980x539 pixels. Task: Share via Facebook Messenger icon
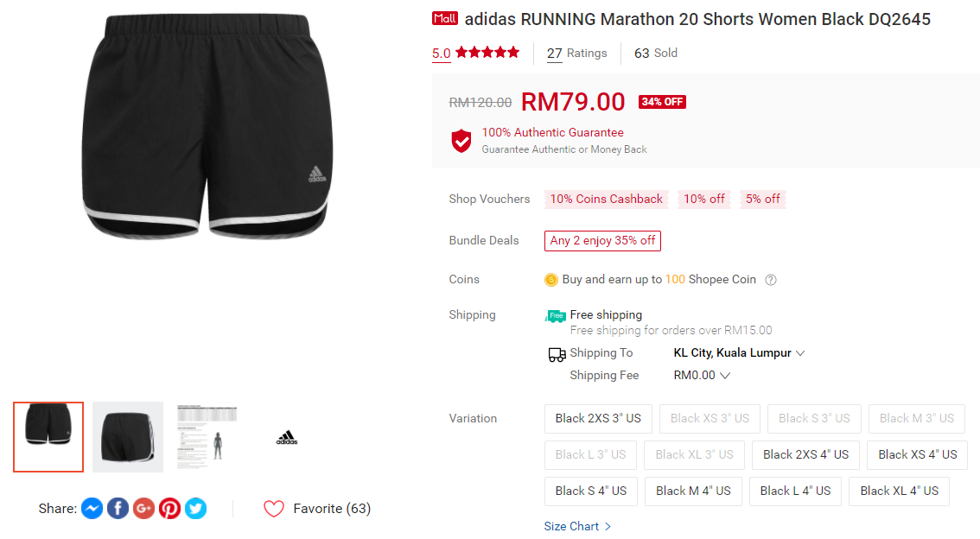point(92,509)
